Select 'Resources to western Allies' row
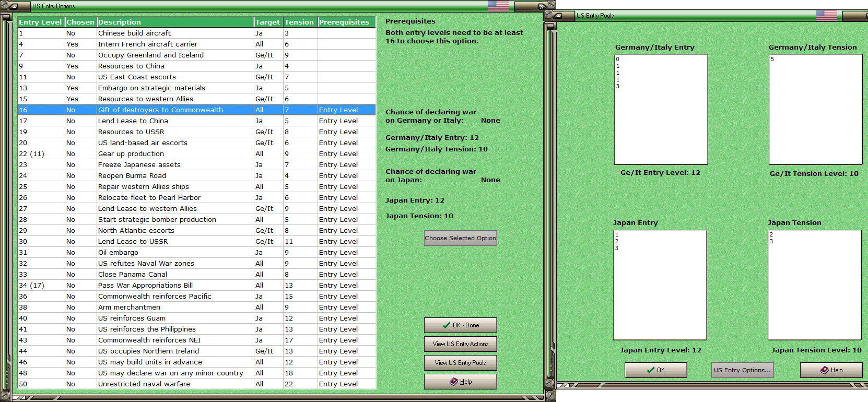 (x=196, y=99)
